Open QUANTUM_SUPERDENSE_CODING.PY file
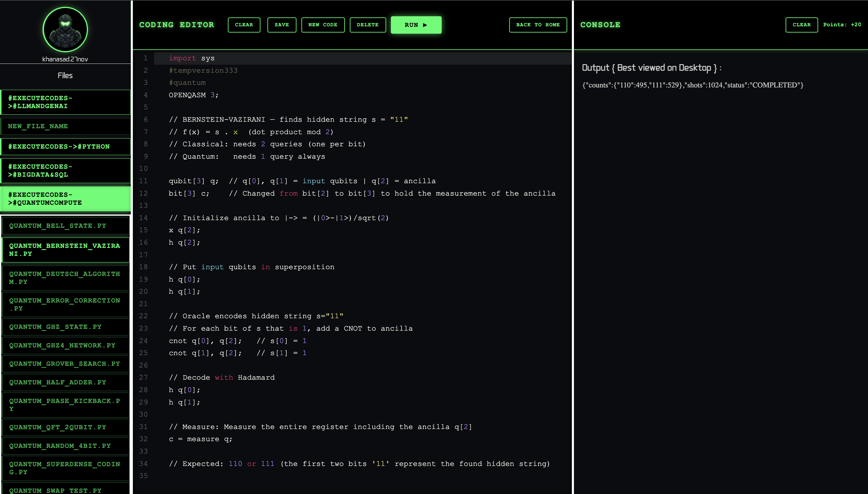The height and width of the screenshot is (494, 868). pyautogui.click(x=66, y=468)
